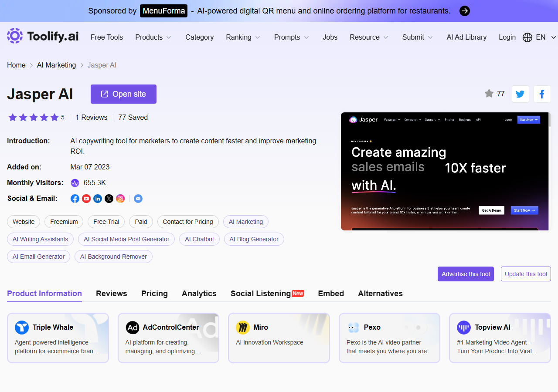Viewport: 558px width, 392px height.
Task: Open the Category menu item
Action: [x=200, y=37]
